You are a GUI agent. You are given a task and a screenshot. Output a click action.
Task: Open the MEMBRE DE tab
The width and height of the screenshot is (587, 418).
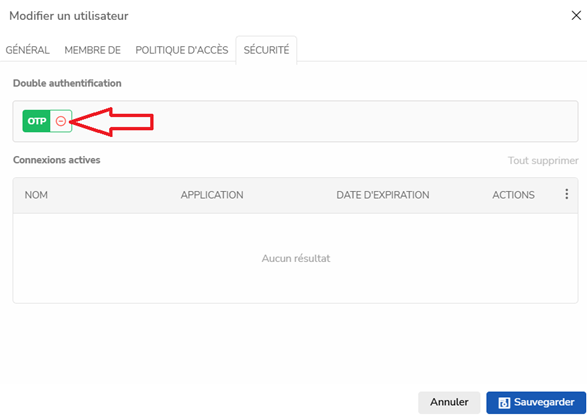[x=92, y=50]
